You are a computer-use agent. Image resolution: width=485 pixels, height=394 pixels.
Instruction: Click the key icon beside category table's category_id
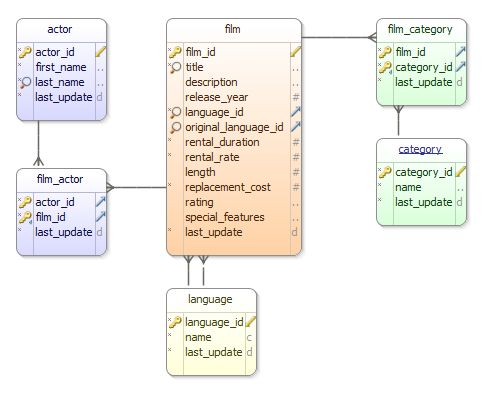coord(385,172)
